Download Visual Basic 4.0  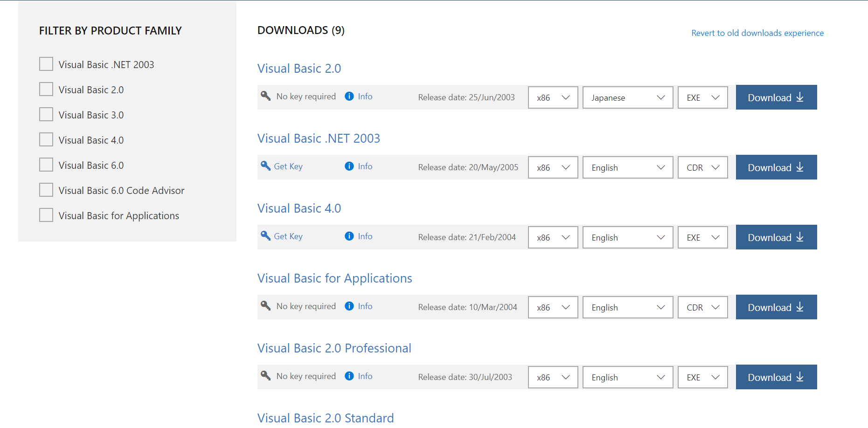[x=777, y=237]
